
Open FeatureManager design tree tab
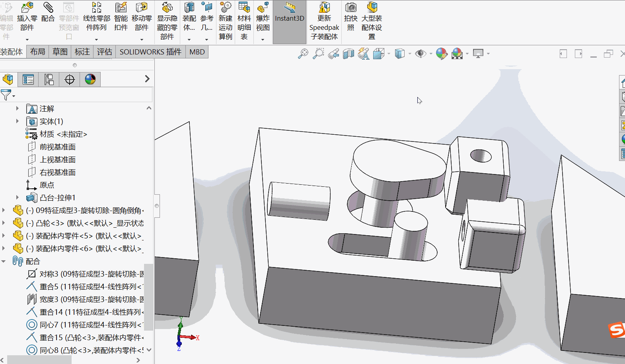pos(8,79)
